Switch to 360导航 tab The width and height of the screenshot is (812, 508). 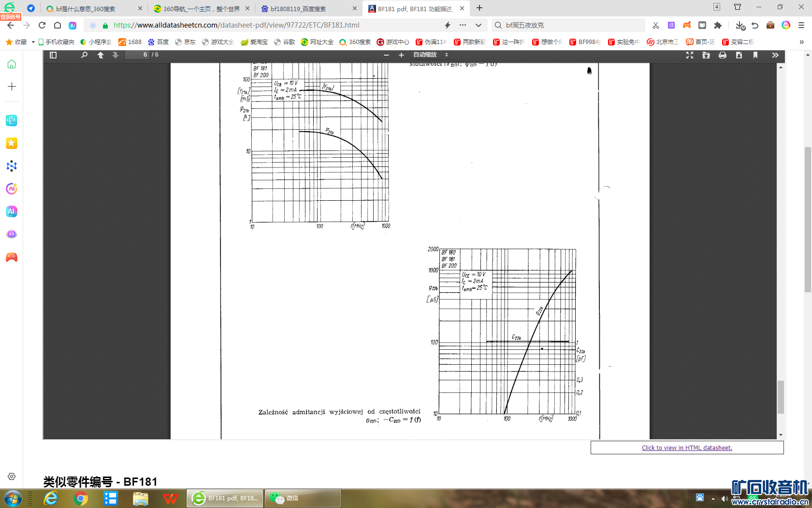click(201, 9)
